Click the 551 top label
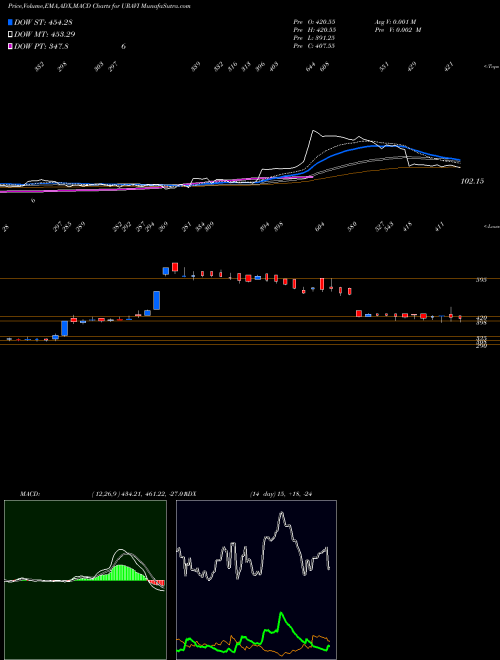 pos(384,67)
